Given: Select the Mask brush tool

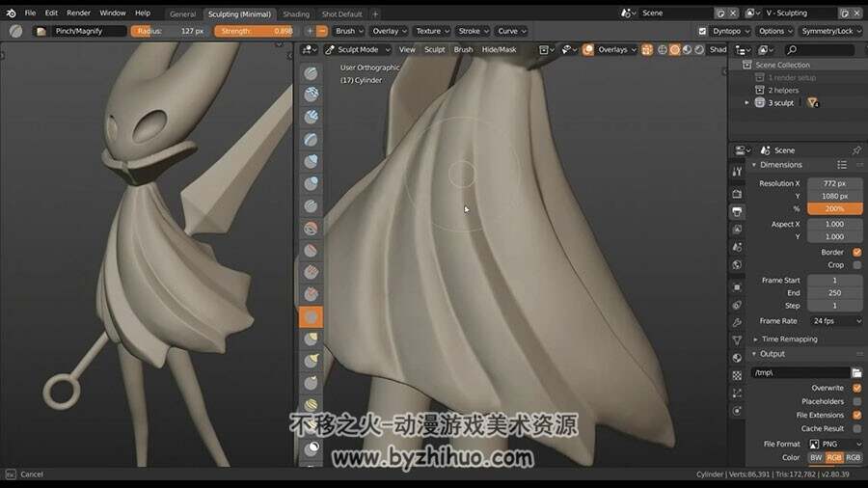Looking at the screenshot, I should [311, 448].
